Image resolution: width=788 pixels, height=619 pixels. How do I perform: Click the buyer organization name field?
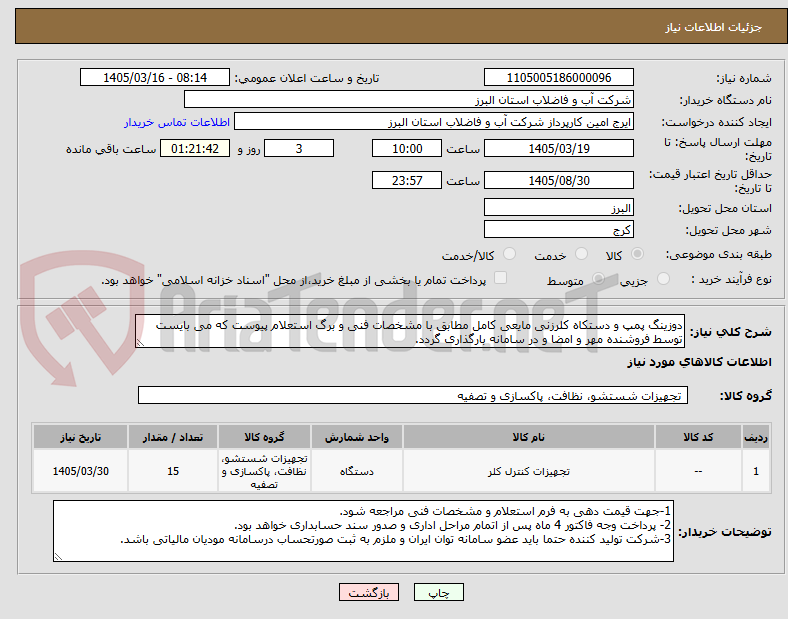click(409, 99)
